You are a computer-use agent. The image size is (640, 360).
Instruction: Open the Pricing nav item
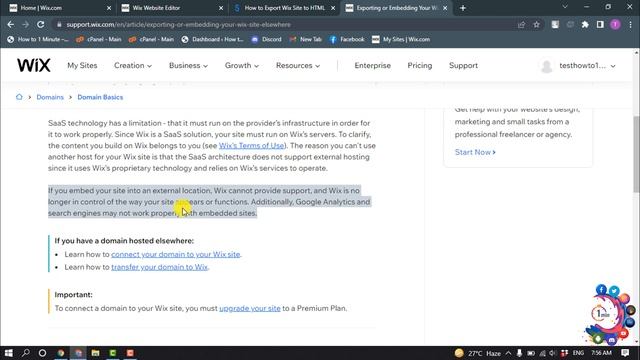point(420,66)
